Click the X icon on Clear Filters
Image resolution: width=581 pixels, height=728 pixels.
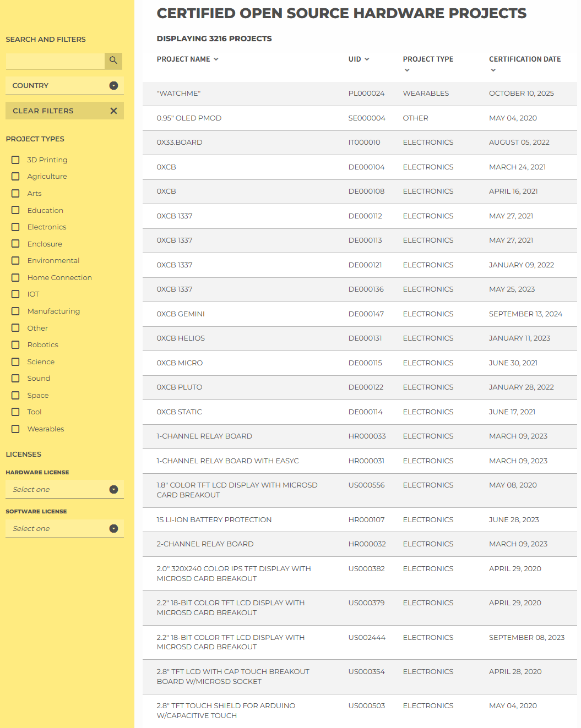click(x=113, y=111)
